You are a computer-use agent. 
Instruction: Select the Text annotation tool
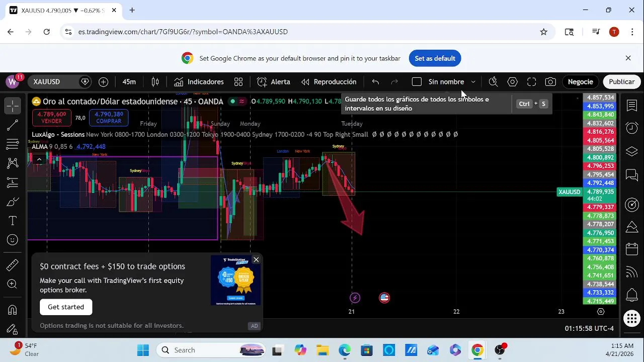tap(13, 221)
